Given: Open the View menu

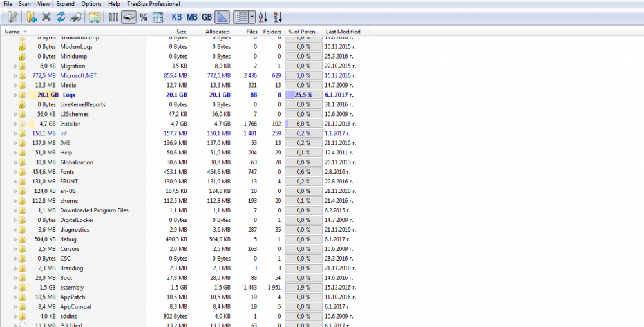Looking at the screenshot, I should point(43,4).
